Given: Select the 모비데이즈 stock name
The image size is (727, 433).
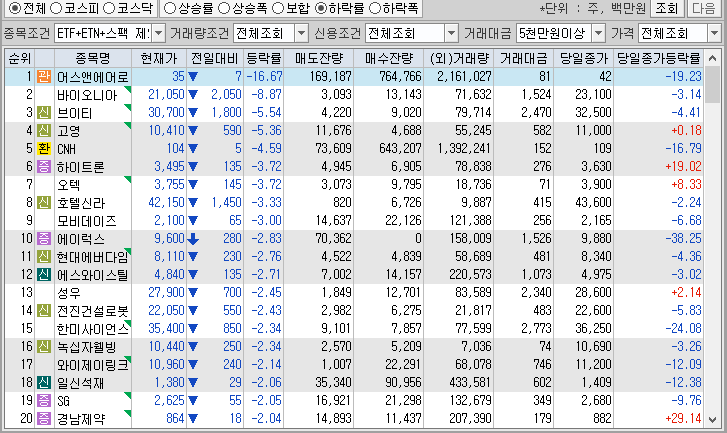Looking at the screenshot, I should (x=87, y=221).
